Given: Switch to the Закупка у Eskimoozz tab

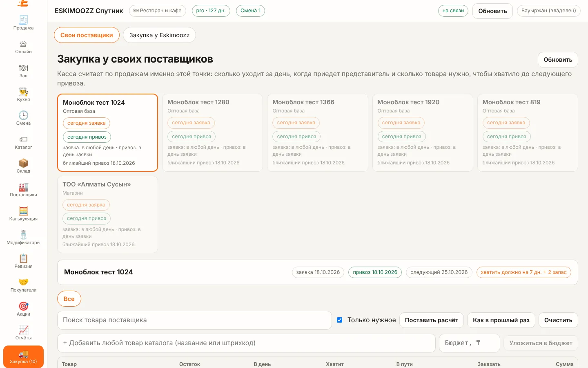Looking at the screenshot, I should pyautogui.click(x=159, y=35).
